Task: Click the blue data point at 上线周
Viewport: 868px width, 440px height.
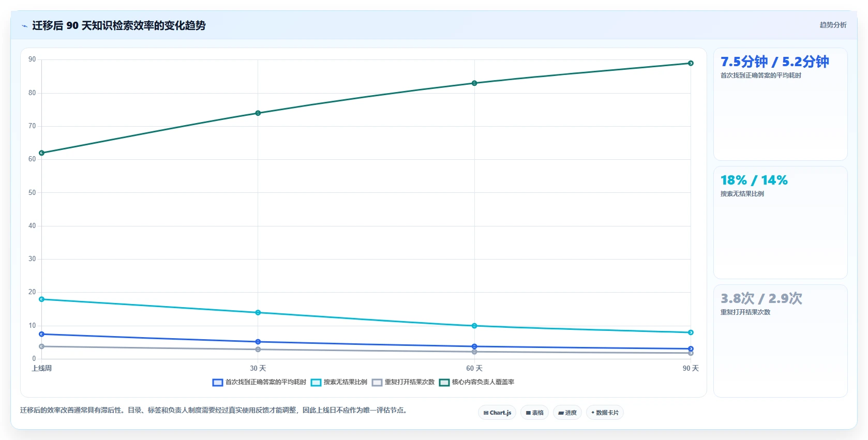Action: pos(42,334)
